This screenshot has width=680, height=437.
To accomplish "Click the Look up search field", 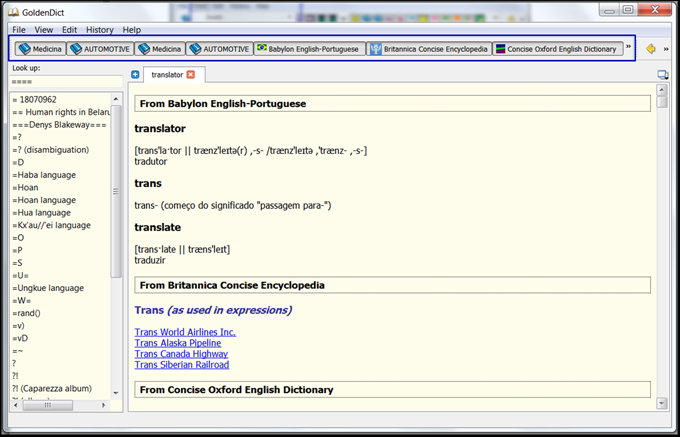I will click(x=66, y=82).
